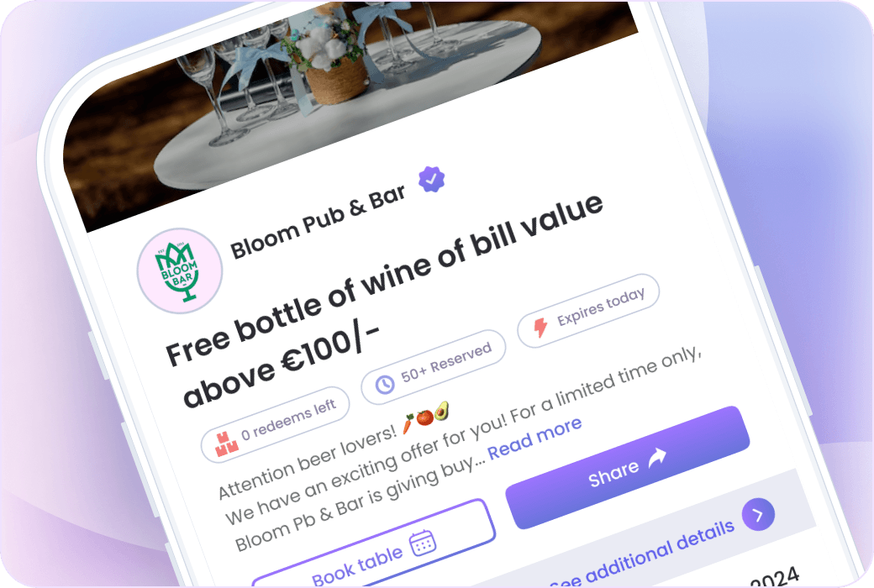Select the 50+ Reserved chip
The image size is (874, 588).
click(x=433, y=367)
